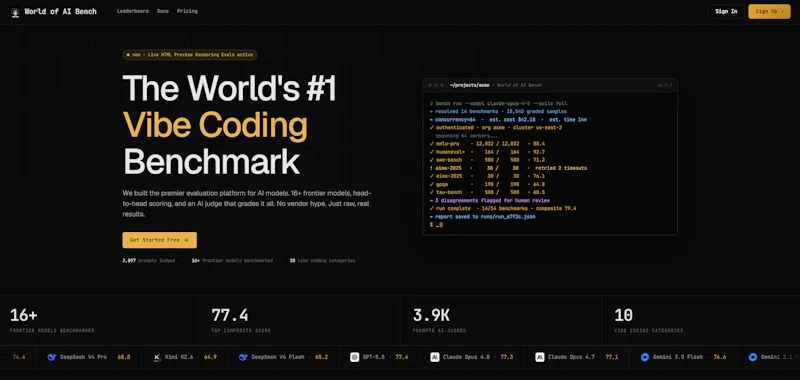
Task: Click the 68.0 score beside DeepSeek V4 Pro
Action: [124, 357]
